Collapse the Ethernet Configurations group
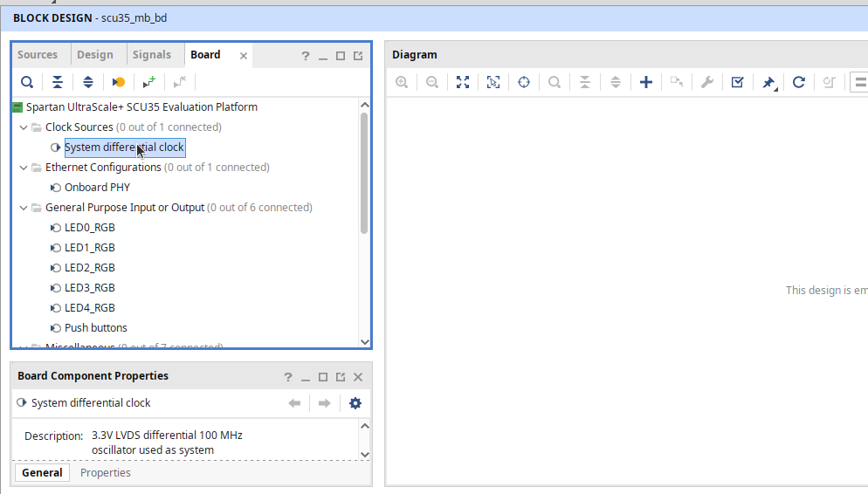This screenshot has width=868, height=494. (24, 168)
